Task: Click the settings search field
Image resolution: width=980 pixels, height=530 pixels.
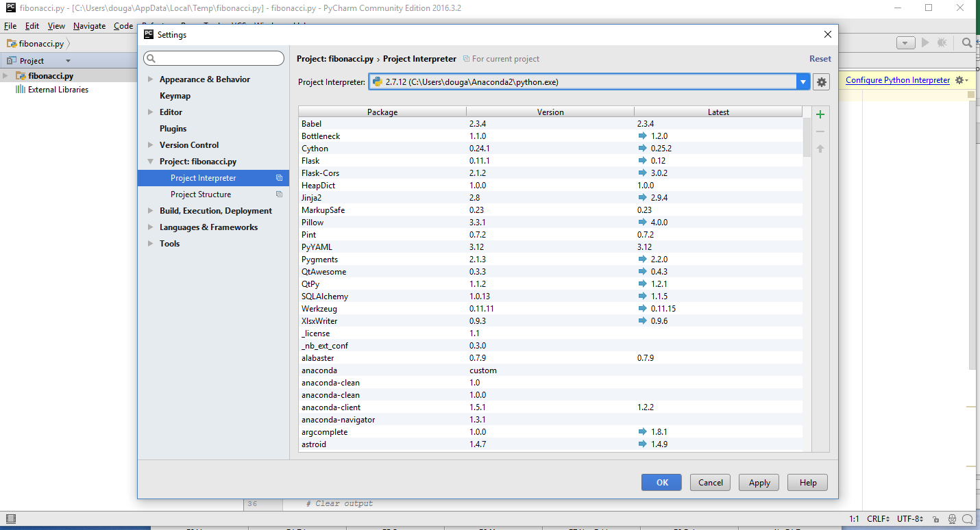Action: [x=214, y=58]
